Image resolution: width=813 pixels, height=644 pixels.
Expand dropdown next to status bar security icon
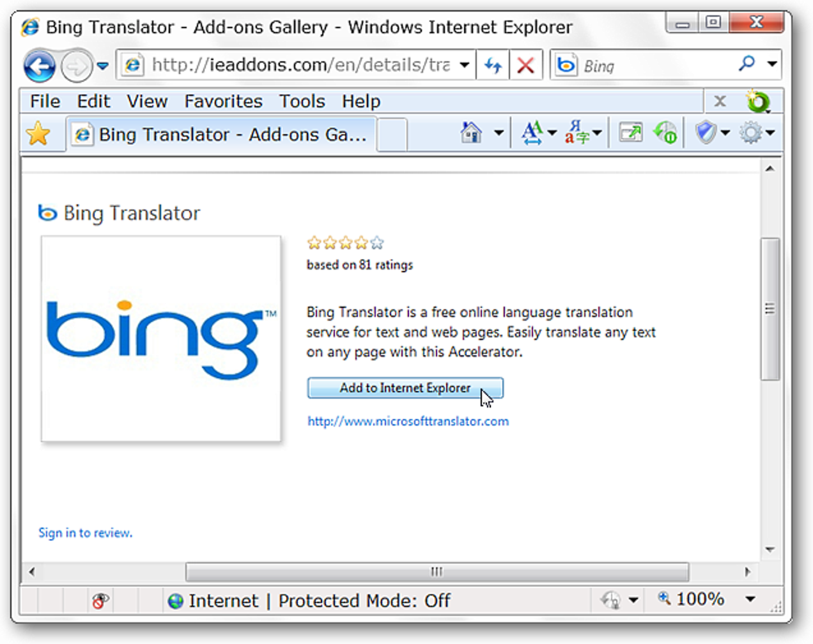click(633, 600)
